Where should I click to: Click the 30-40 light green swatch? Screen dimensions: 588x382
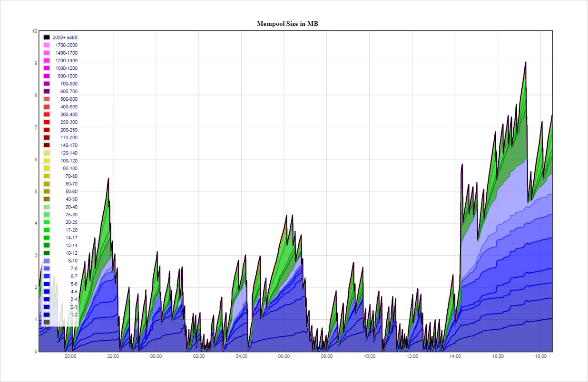pos(47,207)
